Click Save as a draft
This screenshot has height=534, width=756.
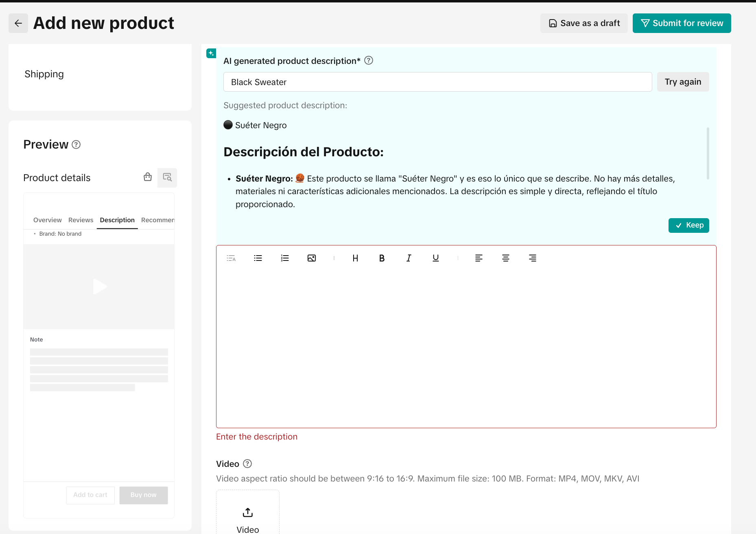pos(584,23)
